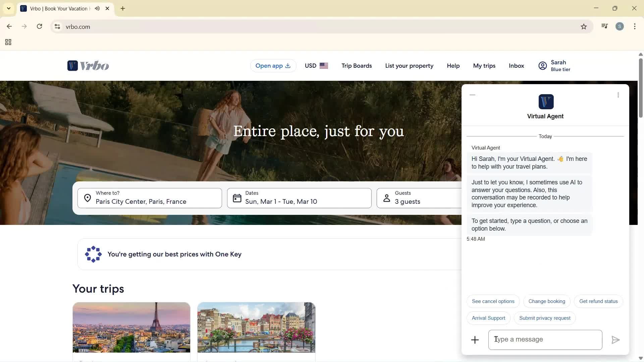The height and width of the screenshot is (362, 644).
Task: Open the media control icon in toolbar
Action: tap(604, 26)
